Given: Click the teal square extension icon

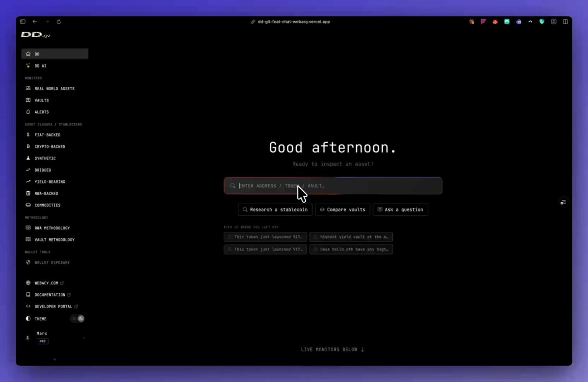Looking at the screenshot, I should (507, 22).
